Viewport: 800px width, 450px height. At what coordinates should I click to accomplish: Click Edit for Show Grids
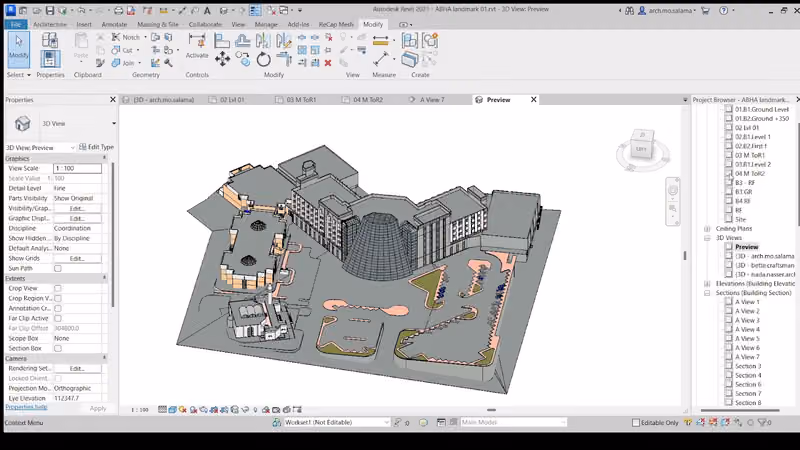point(77,259)
